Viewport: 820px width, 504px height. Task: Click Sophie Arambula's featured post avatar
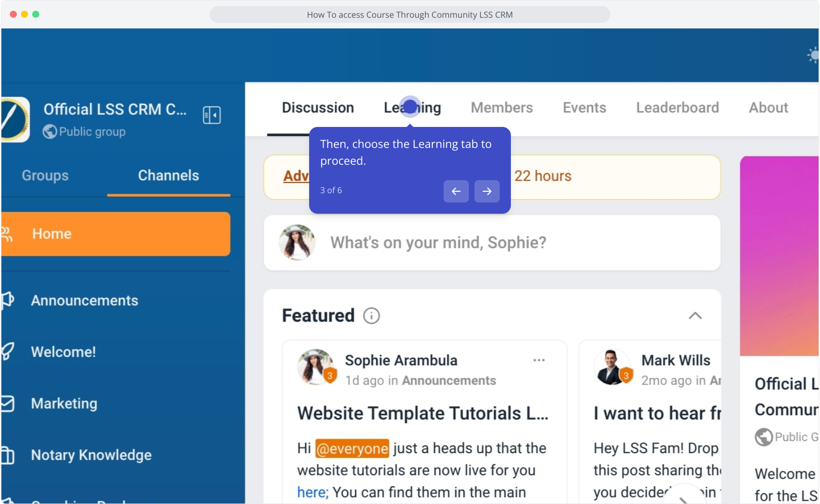[316, 367]
